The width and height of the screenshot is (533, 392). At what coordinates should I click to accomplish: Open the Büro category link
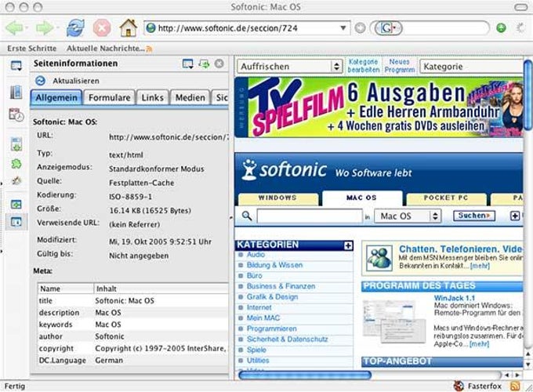click(254, 275)
